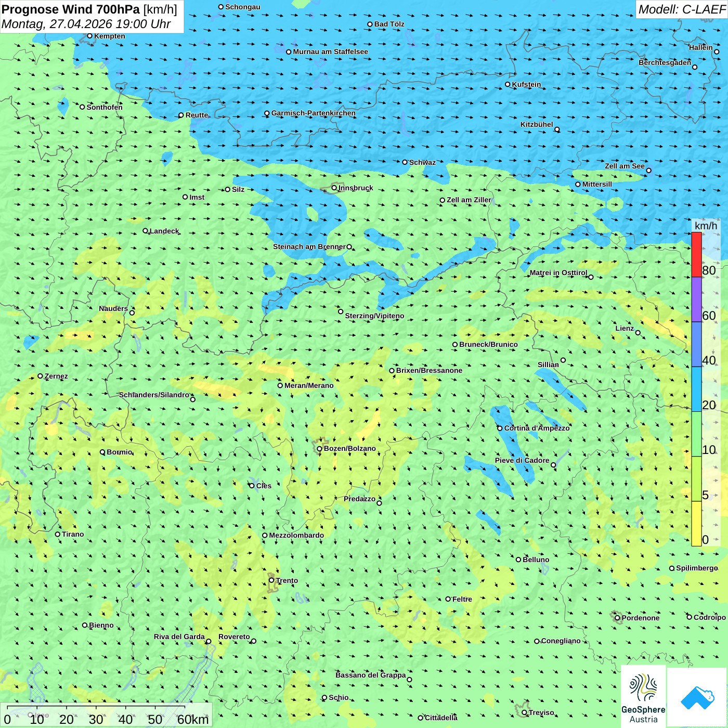Click the 'Garmisch-Partenkirchen' label

(314, 113)
